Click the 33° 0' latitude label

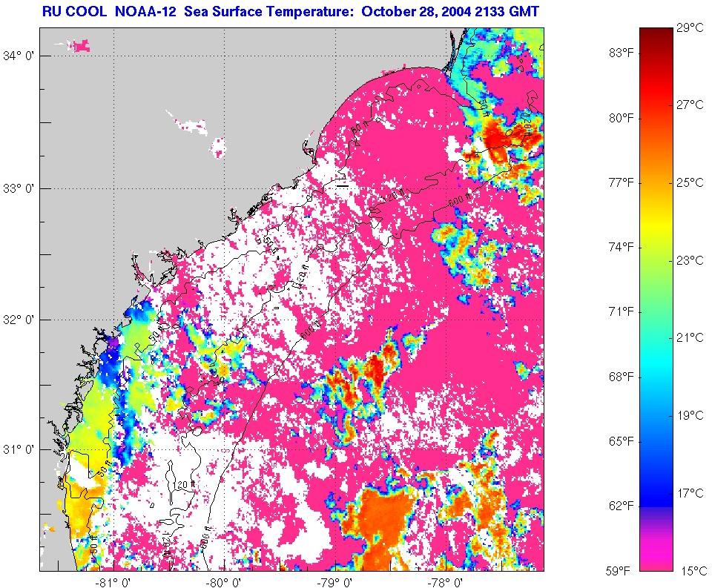pyautogui.click(x=19, y=188)
